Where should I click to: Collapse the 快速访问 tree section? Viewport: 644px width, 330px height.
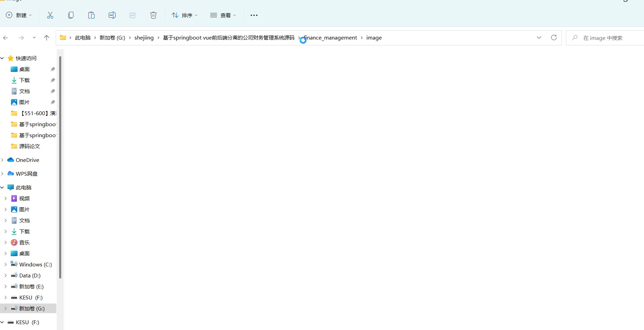[x=2, y=58]
